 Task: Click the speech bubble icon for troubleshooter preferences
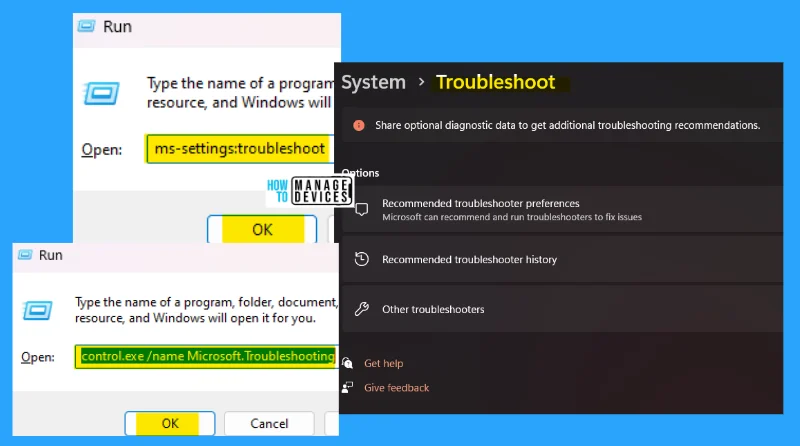pyautogui.click(x=362, y=209)
